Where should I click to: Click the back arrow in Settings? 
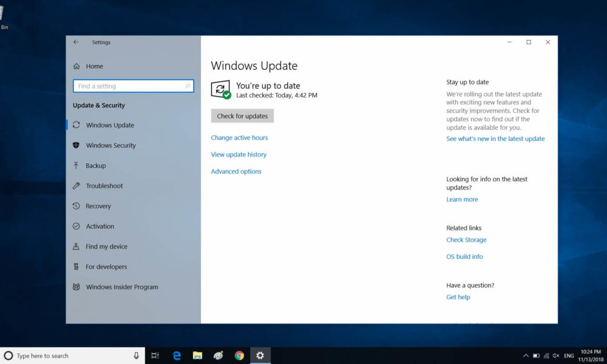point(76,42)
